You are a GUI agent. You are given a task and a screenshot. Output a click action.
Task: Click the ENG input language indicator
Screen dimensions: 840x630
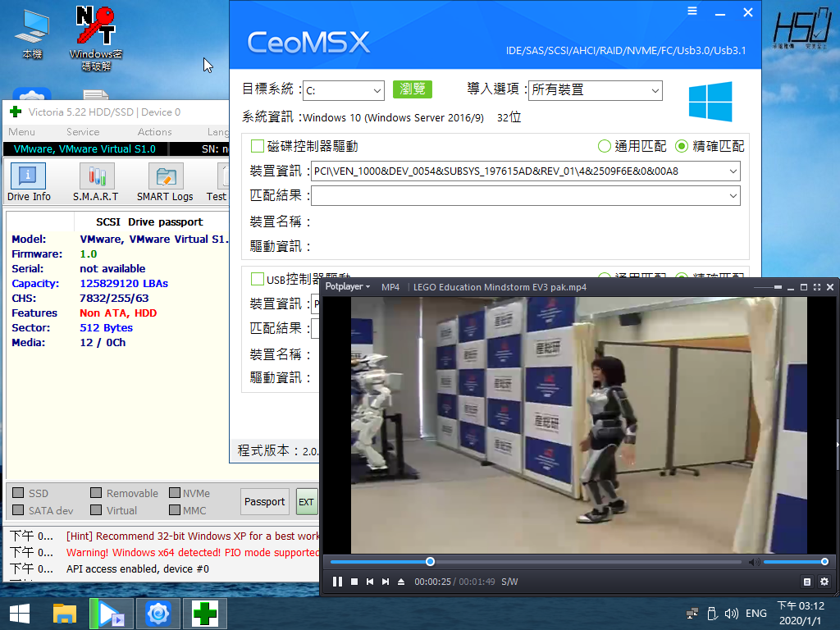coord(756,614)
